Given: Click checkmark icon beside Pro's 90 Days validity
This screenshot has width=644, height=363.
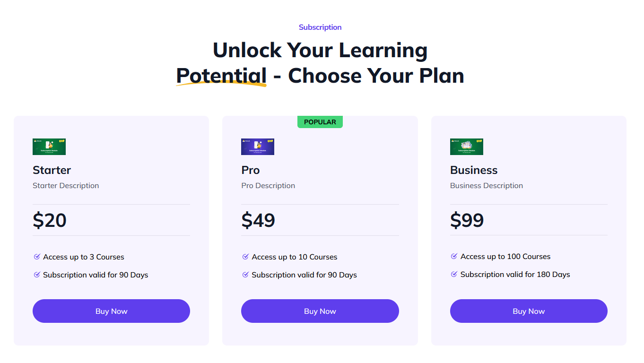Looking at the screenshot, I should pos(245,275).
